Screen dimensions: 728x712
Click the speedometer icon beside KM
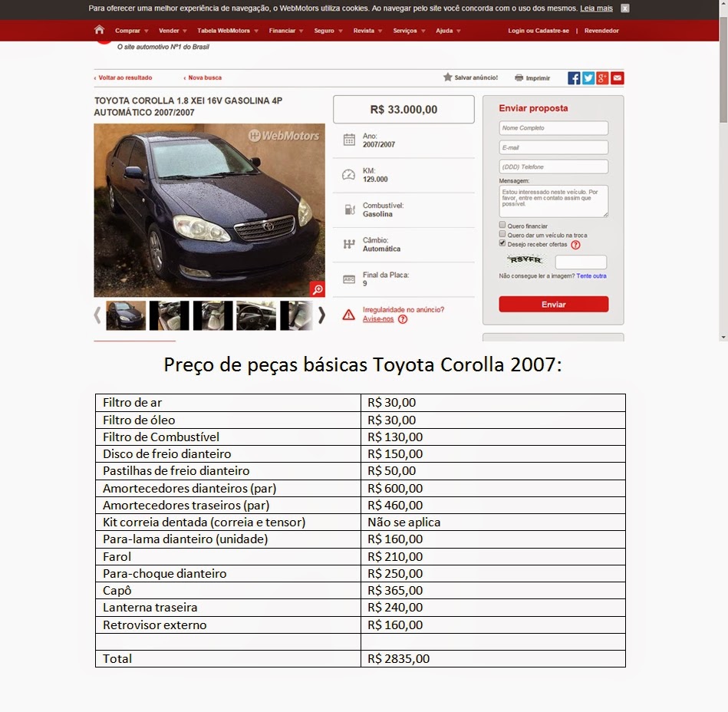click(349, 175)
